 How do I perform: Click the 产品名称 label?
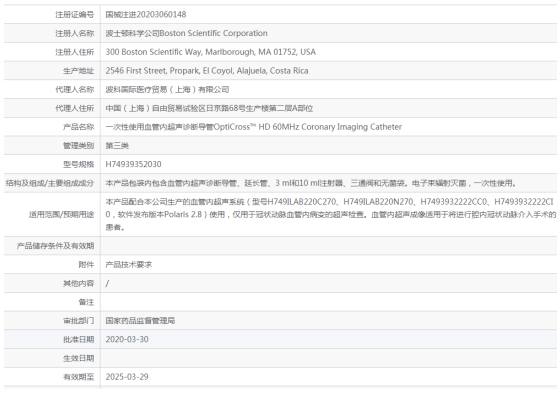[x=78, y=127]
